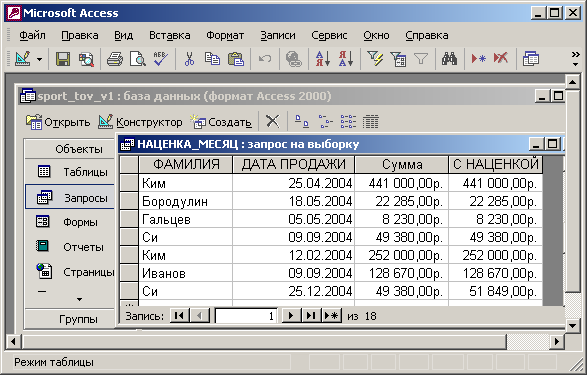Image resolution: width=587 pixels, height=375 pixels.
Task: Sort ascending with the А-Я icon
Action: (323, 59)
